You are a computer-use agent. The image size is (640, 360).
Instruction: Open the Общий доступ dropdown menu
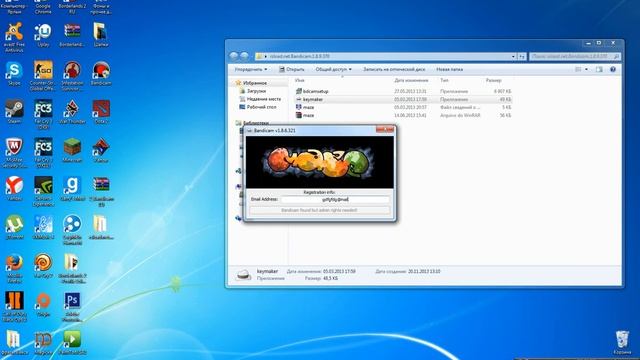333,69
